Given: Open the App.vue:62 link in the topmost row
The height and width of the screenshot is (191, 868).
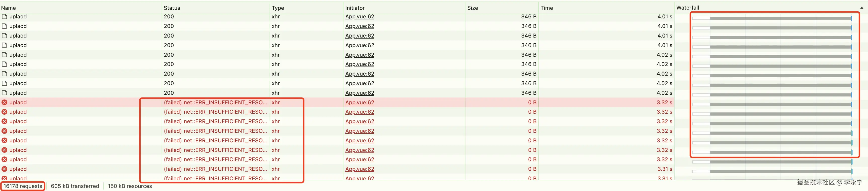Looking at the screenshot, I should pyautogui.click(x=360, y=17).
